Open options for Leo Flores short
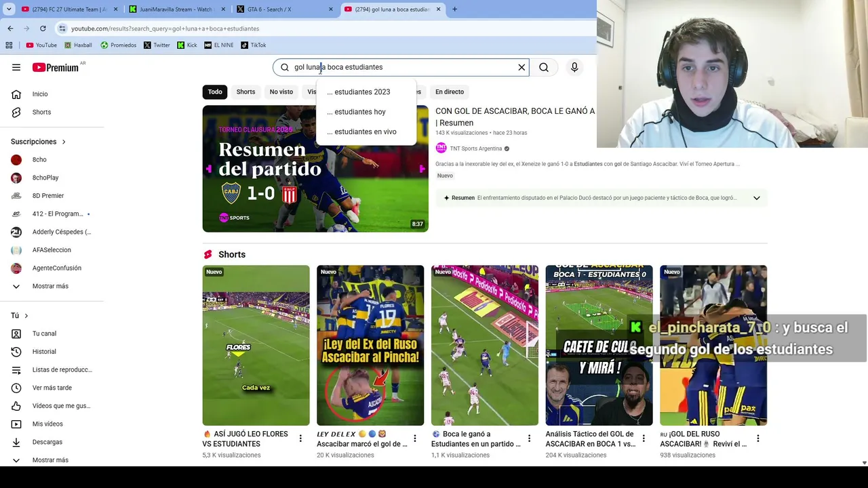Image resolution: width=868 pixels, height=488 pixels. pos(300,439)
